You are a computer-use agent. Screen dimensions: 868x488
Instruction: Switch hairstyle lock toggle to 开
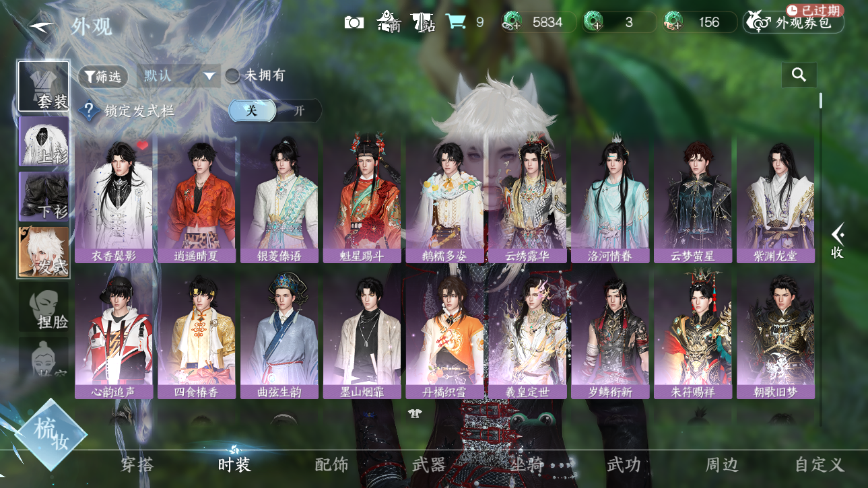pos(299,111)
